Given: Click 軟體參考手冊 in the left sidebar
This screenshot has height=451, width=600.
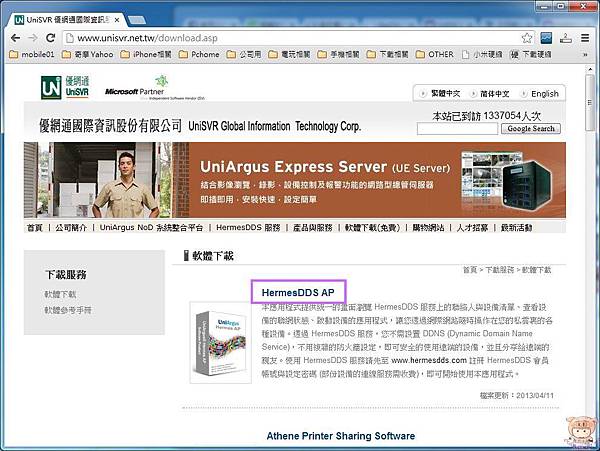Looking at the screenshot, I should click(68, 310).
